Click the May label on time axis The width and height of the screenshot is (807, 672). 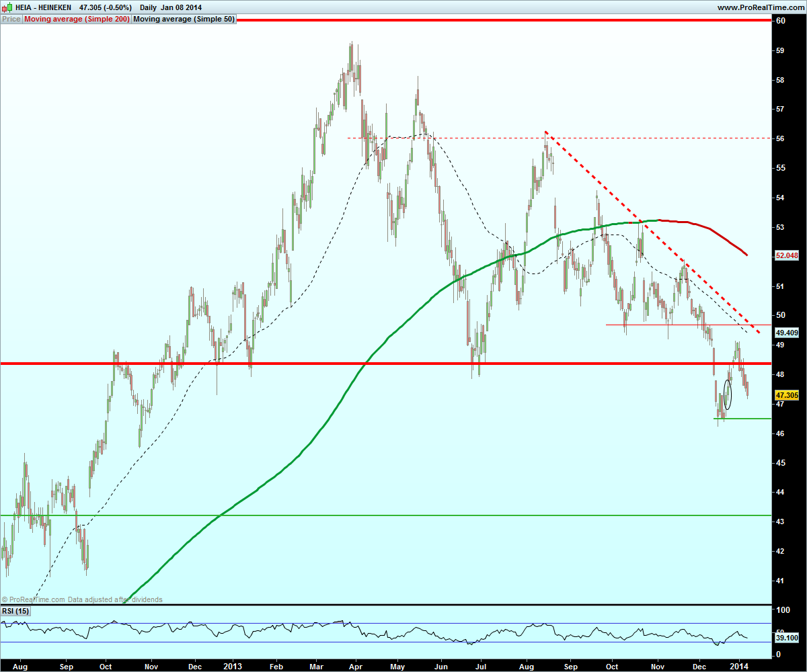(x=397, y=666)
